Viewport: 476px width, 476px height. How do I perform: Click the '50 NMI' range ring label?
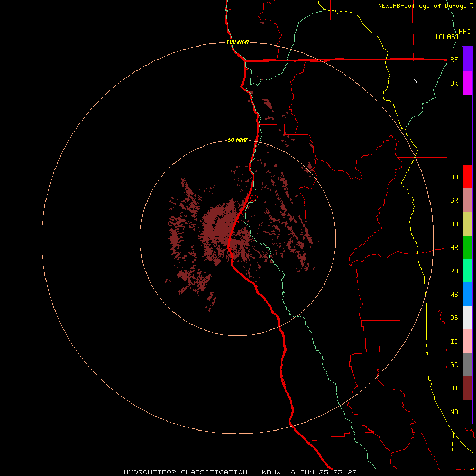tap(237, 140)
